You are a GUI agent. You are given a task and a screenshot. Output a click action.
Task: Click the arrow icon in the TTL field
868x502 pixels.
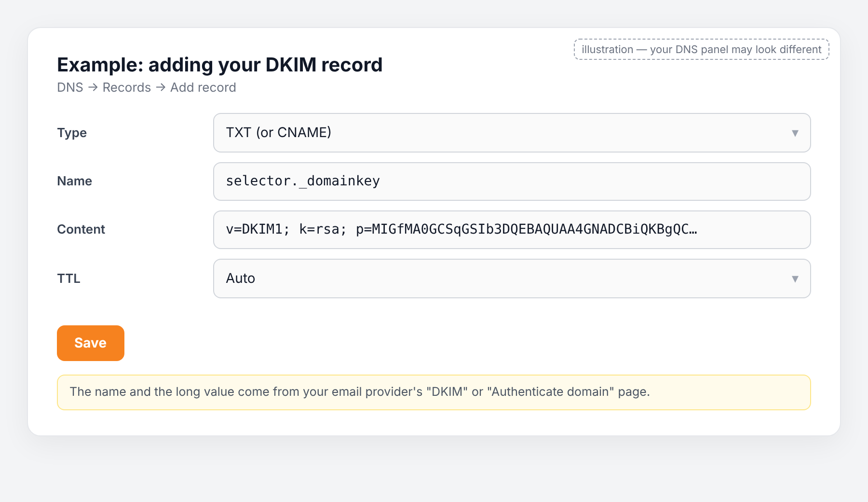pyautogui.click(x=795, y=279)
